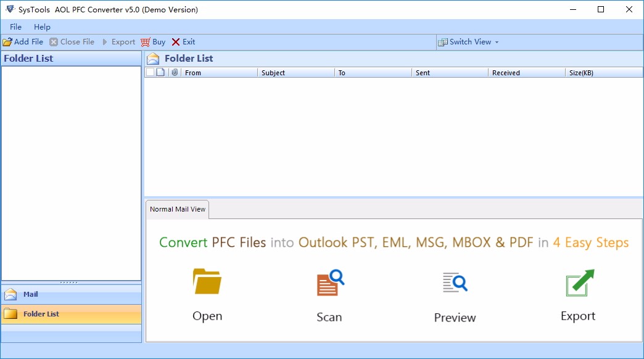Select Folder List in the left navigation pane
The width and height of the screenshot is (644, 359).
point(72,314)
